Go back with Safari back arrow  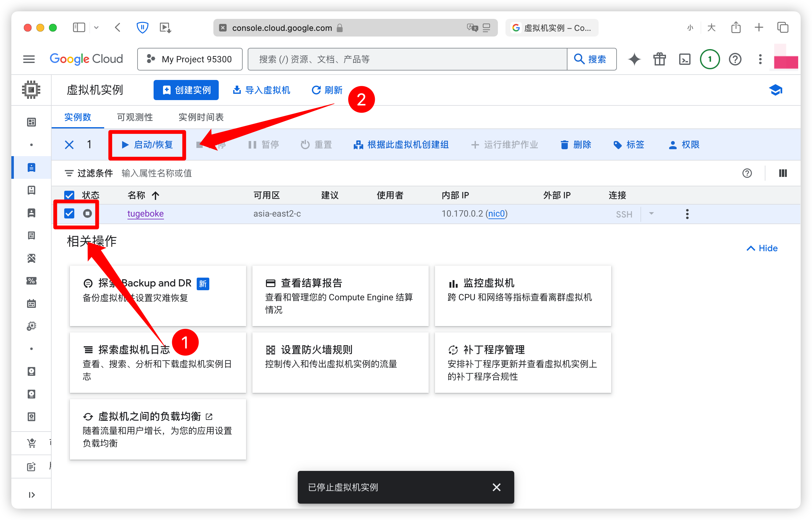tap(117, 27)
